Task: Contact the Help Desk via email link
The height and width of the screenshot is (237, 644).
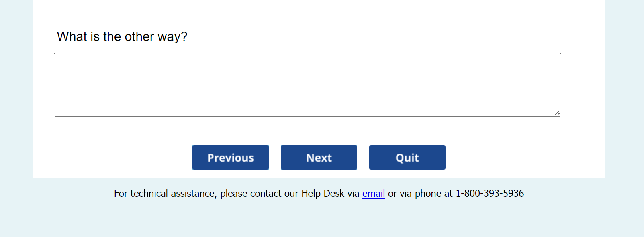Action: pyautogui.click(x=373, y=194)
